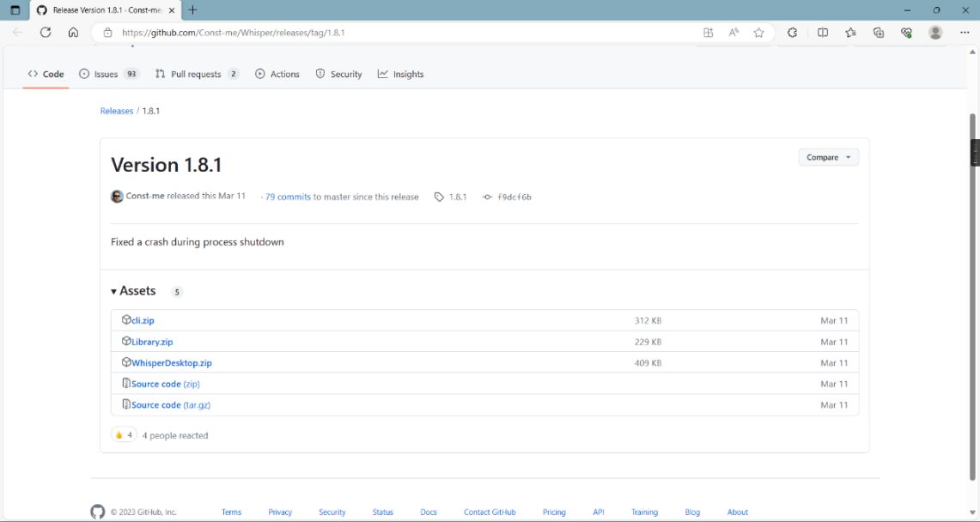Open About footer link
This screenshot has width=980, height=522.
(x=738, y=512)
